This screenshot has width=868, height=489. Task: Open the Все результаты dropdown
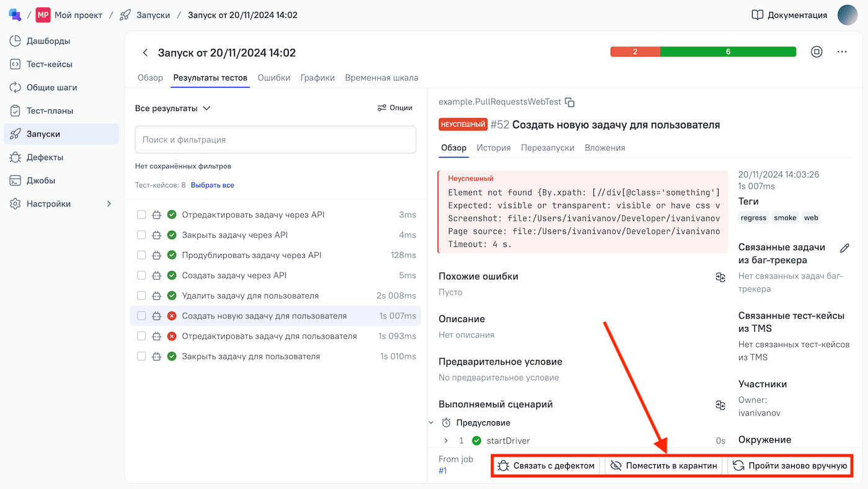pos(173,108)
